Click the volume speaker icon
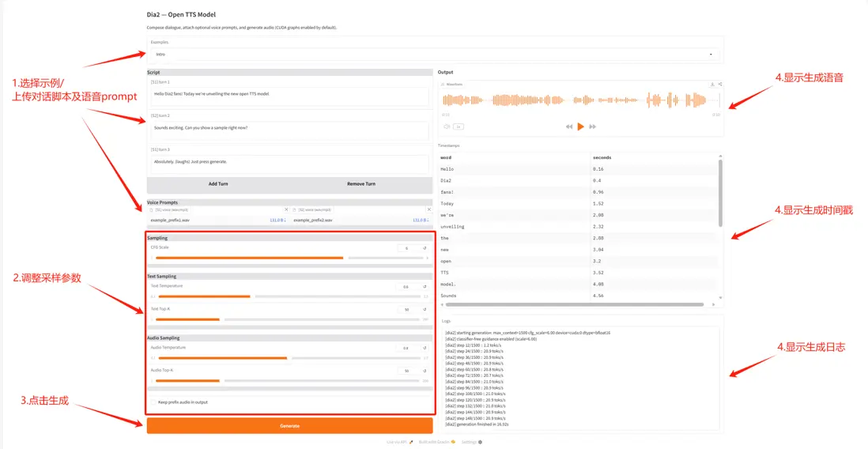This screenshot has width=868, height=449. 447,126
